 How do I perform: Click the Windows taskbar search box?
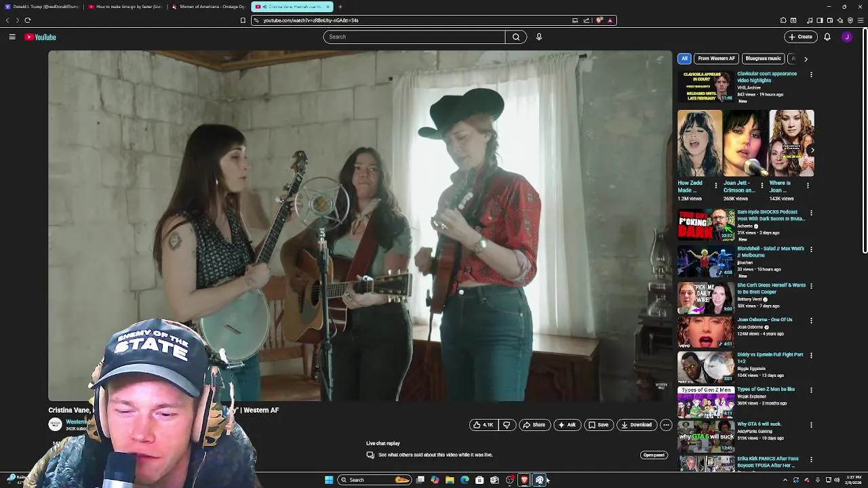point(375,480)
